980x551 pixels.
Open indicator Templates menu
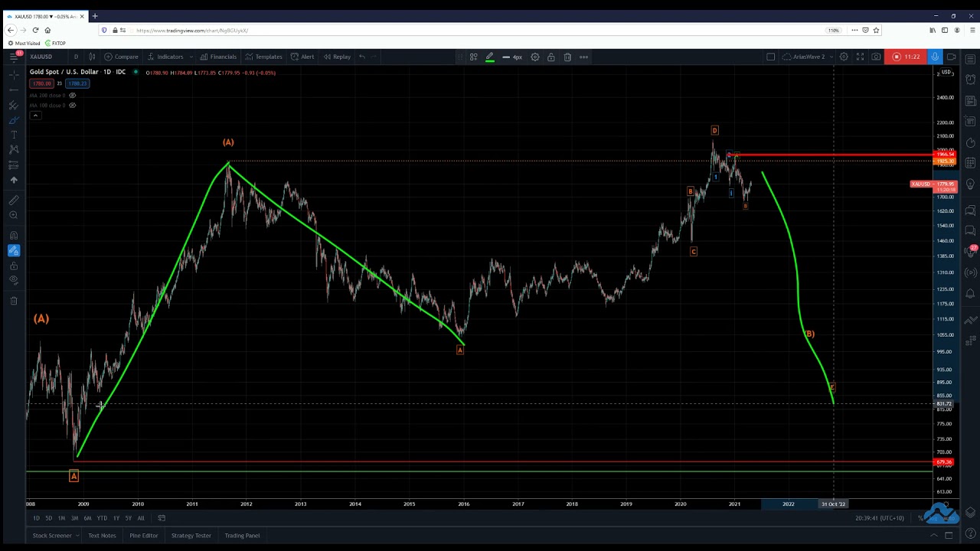[x=263, y=57]
